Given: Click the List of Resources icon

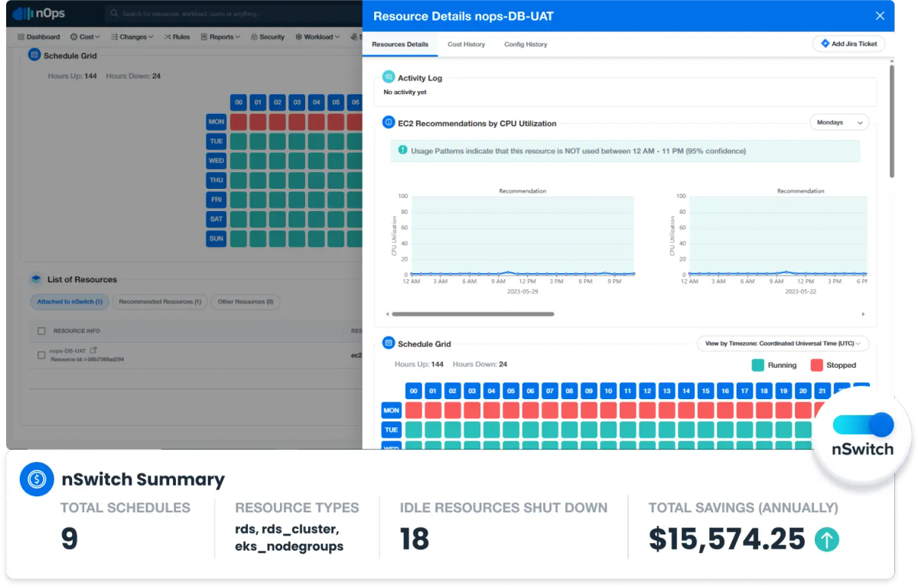Looking at the screenshot, I should 35,279.
